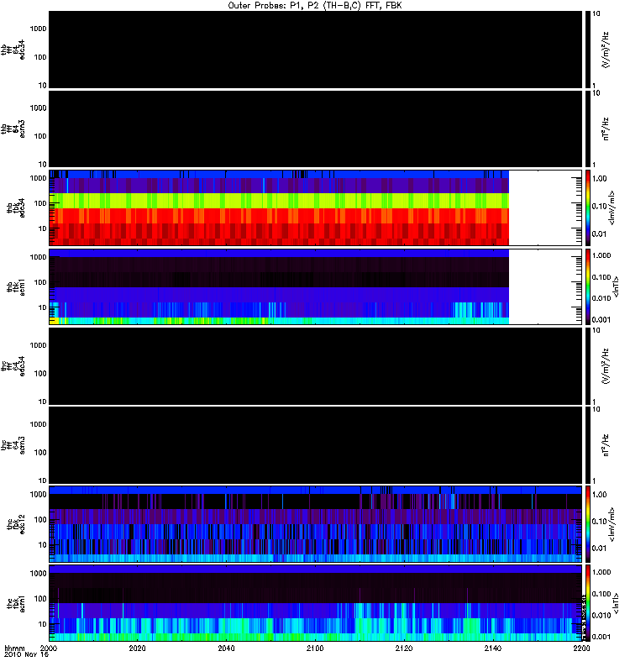
Task: Click the black colorbar beside the thb fft edc34 panel
Action: pyautogui.click(x=587, y=50)
